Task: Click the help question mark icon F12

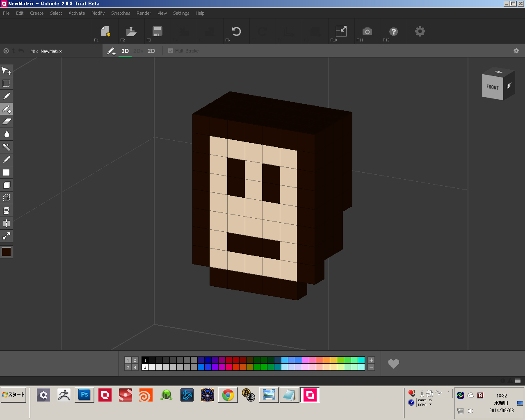Action: pos(394,32)
